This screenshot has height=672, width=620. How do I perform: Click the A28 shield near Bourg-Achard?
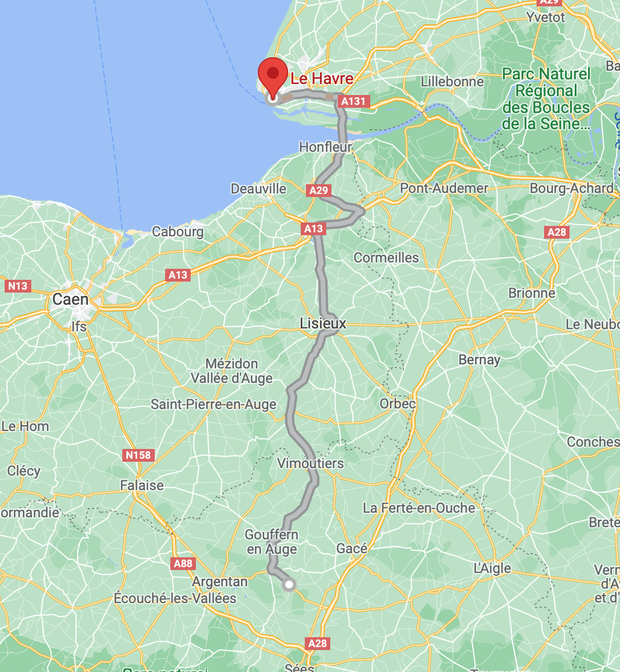click(x=557, y=232)
